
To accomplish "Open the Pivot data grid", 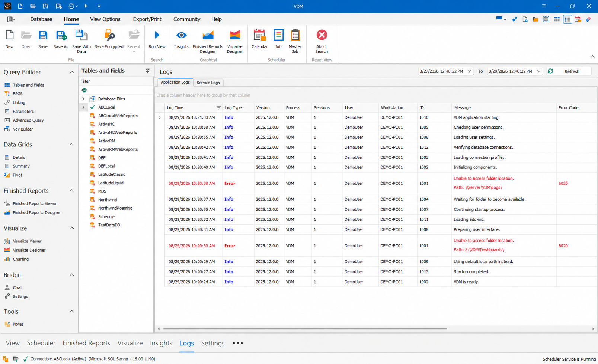I will click(17, 175).
